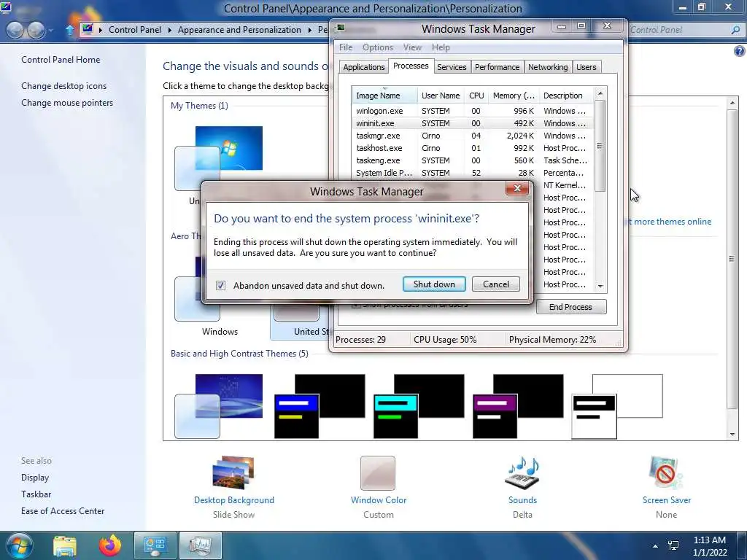Click Change mouse pointers link
The image size is (747, 560).
pos(67,102)
